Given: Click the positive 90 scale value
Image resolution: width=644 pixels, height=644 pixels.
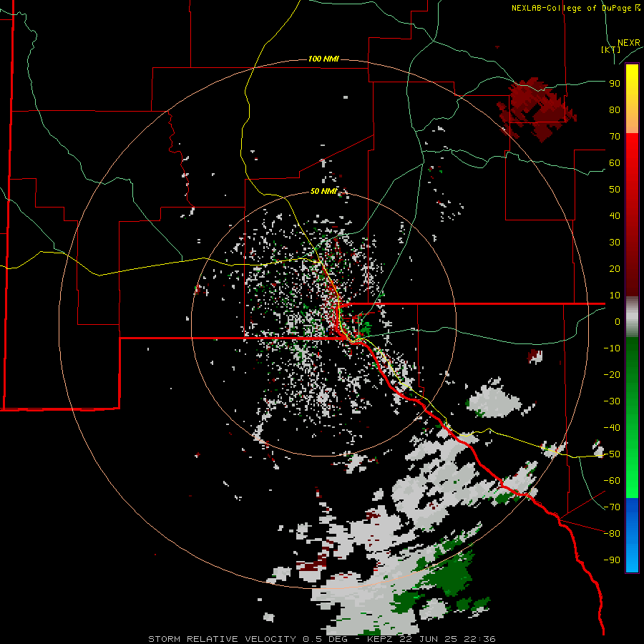Looking at the screenshot, I should [x=615, y=84].
